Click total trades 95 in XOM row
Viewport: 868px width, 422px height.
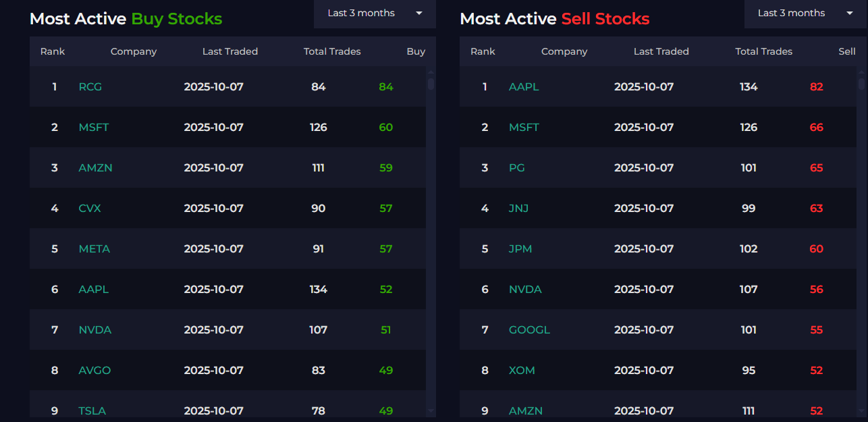(x=749, y=370)
